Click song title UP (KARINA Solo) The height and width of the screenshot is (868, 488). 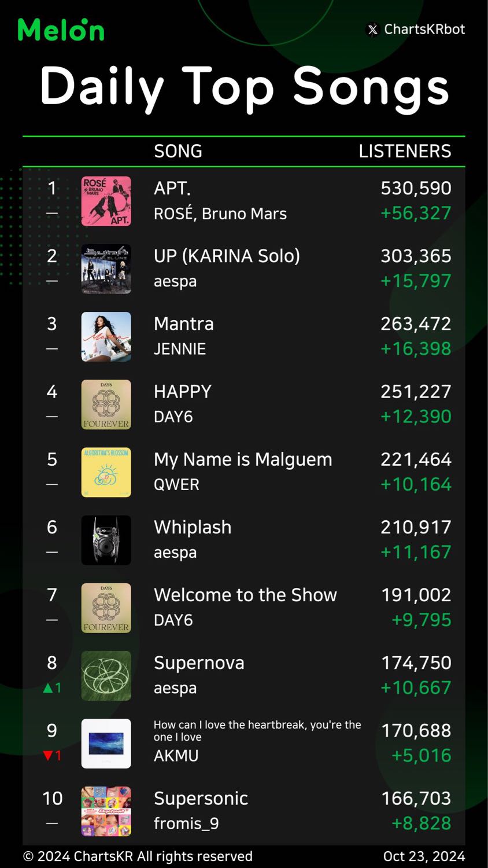coord(227,256)
